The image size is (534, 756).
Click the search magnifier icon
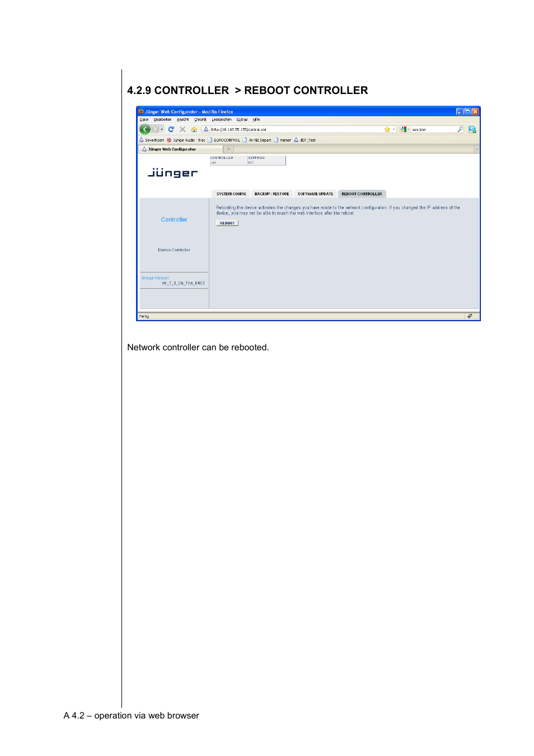tap(460, 129)
